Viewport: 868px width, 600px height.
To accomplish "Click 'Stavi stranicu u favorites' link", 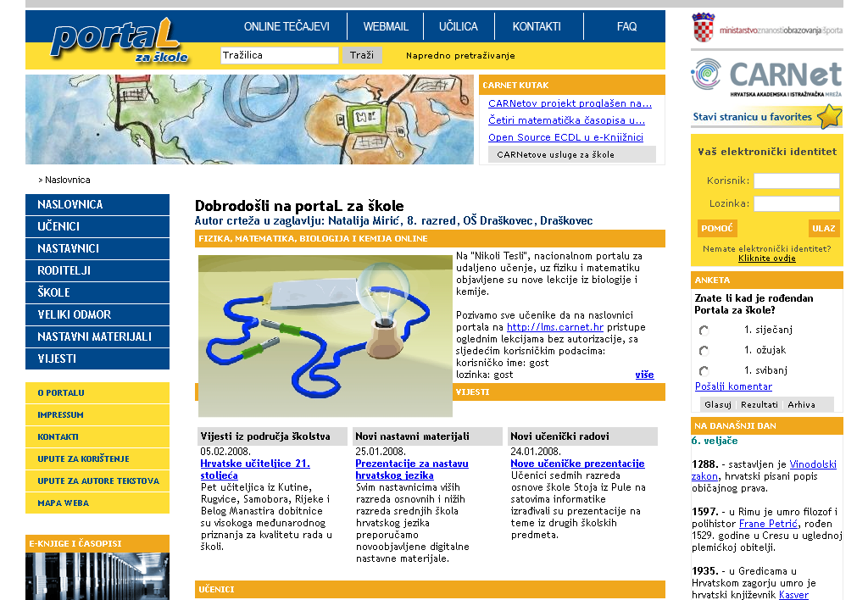I will coord(753,117).
